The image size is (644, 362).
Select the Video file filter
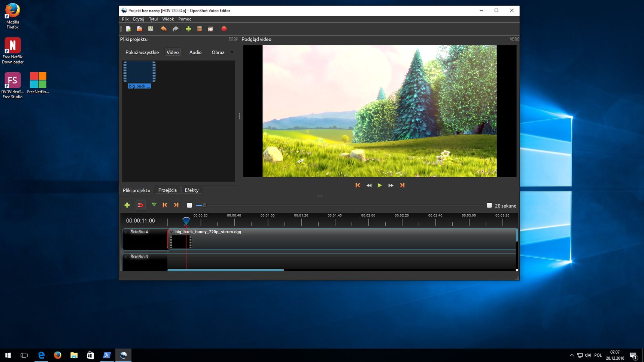tap(173, 52)
